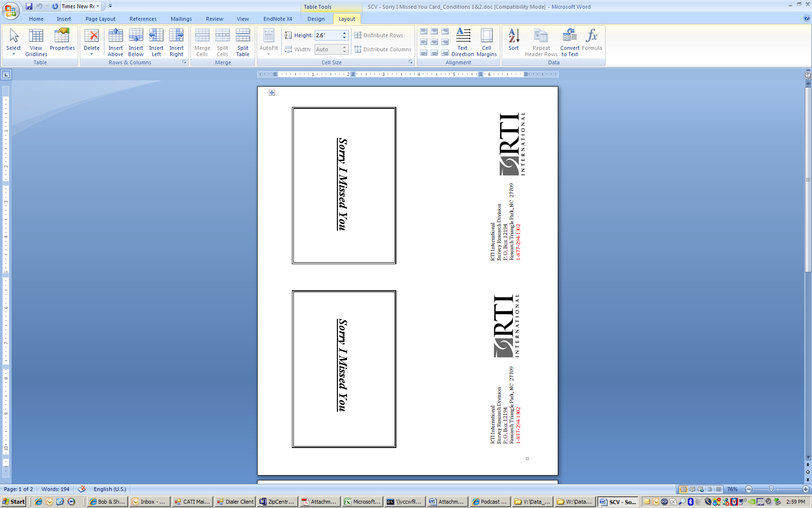The width and height of the screenshot is (812, 508).
Task: Insert a row above
Action: pos(116,43)
